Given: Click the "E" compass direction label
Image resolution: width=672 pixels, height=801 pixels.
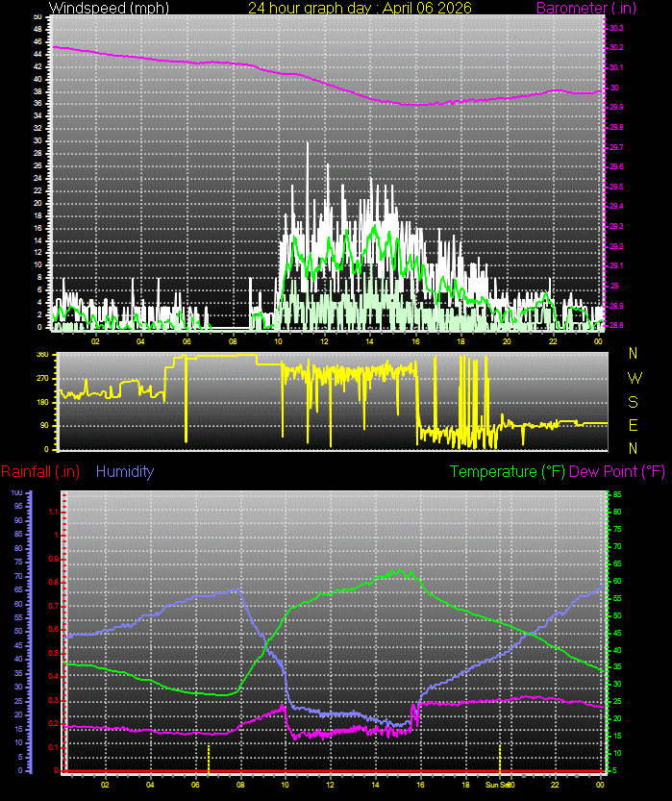Looking at the screenshot, I should tap(634, 425).
